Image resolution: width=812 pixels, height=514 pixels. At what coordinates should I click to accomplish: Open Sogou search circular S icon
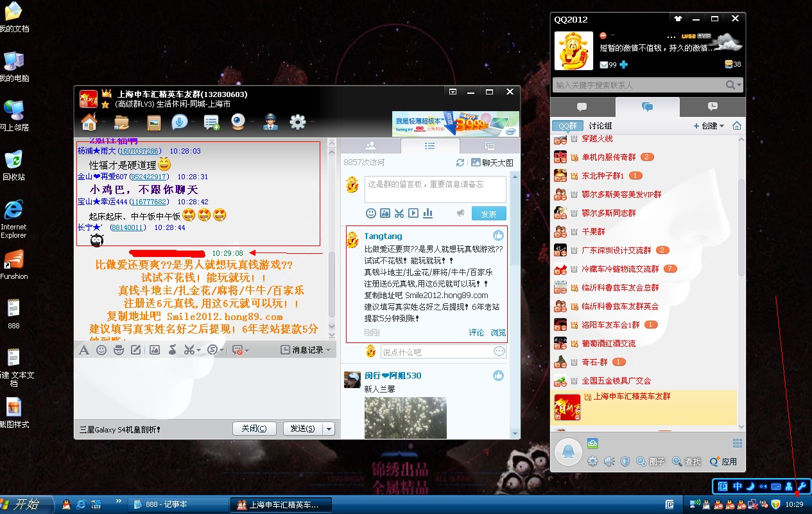[x=212, y=350]
